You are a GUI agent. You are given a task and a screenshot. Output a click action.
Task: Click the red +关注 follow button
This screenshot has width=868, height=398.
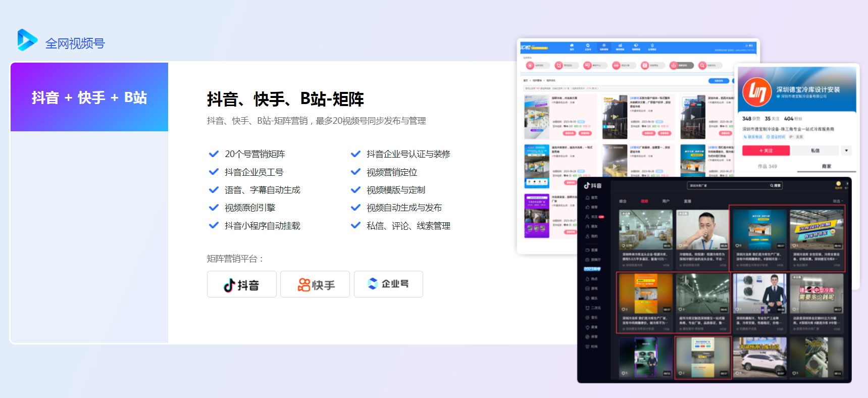click(x=765, y=151)
